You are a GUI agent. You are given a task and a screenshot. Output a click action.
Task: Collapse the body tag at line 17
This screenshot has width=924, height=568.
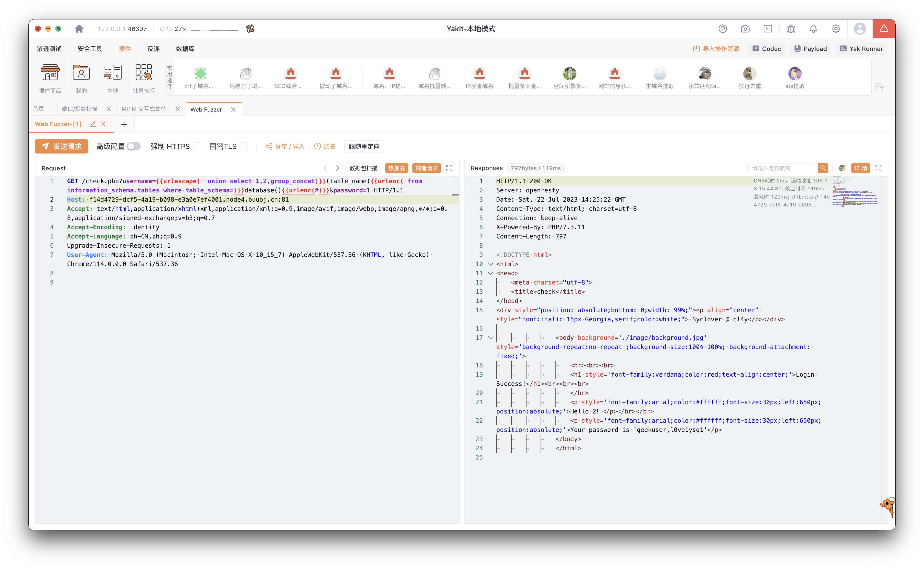tap(490, 338)
